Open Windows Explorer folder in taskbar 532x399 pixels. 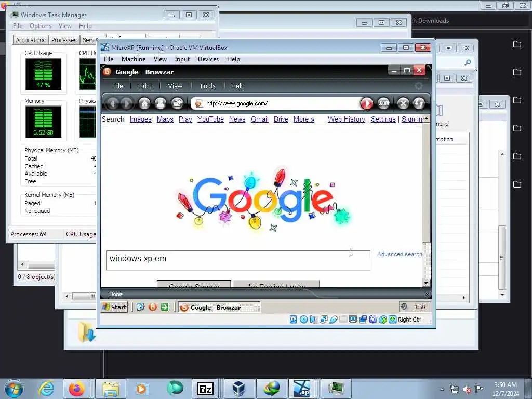point(111,389)
